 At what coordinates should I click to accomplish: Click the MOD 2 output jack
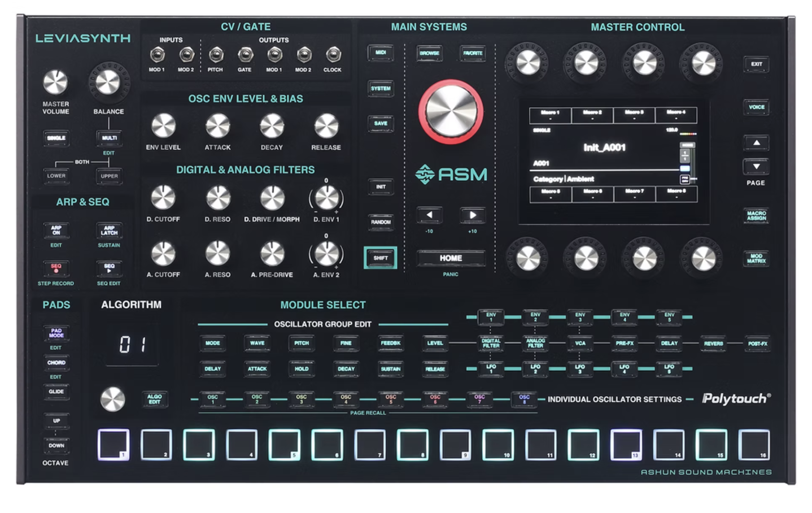click(x=304, y=55)
